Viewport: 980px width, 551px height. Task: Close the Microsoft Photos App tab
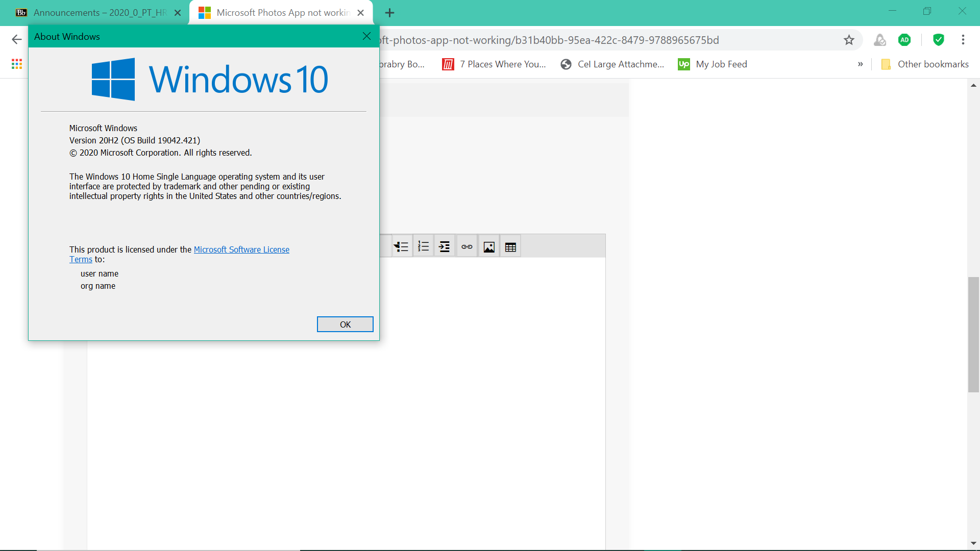pyautogui.click(x=361, y=13)
